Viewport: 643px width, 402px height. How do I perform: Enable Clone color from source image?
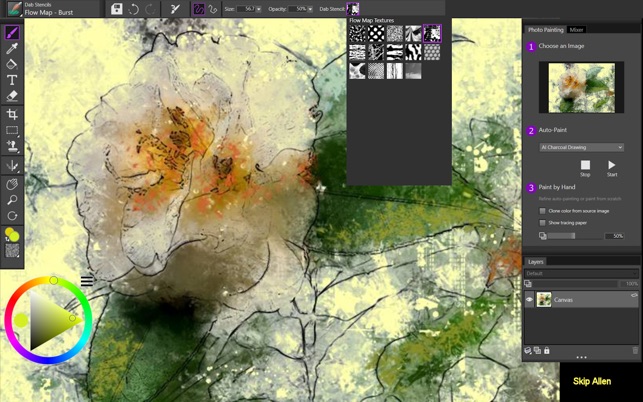coord(543,211)
